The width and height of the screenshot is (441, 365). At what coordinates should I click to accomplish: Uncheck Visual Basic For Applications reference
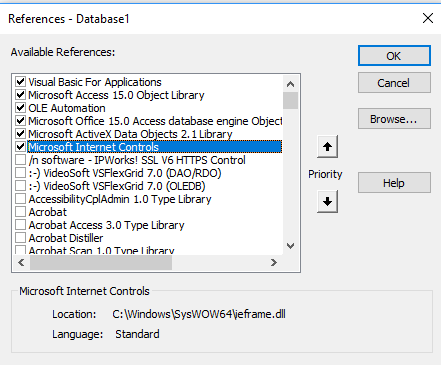click(x=21, y=82)
